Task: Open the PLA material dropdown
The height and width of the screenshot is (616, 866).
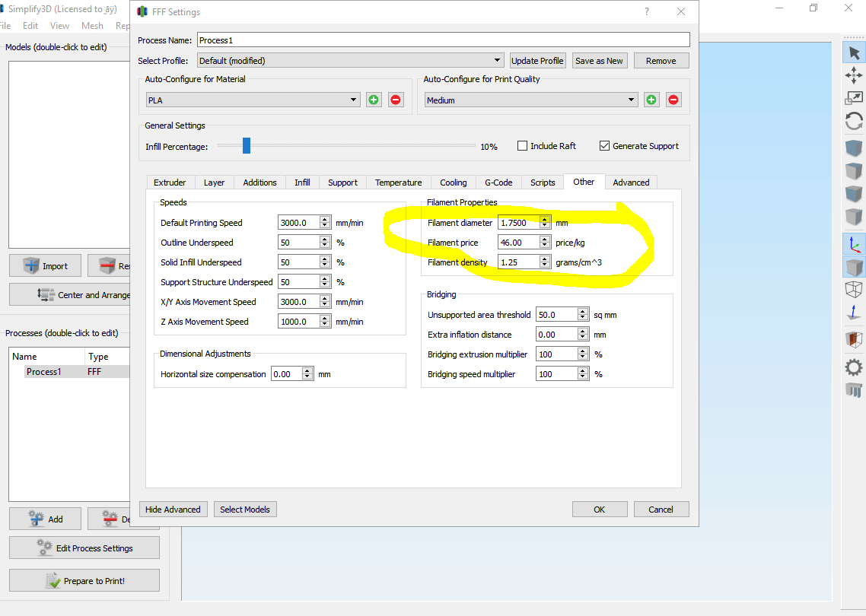Action: 253,100
